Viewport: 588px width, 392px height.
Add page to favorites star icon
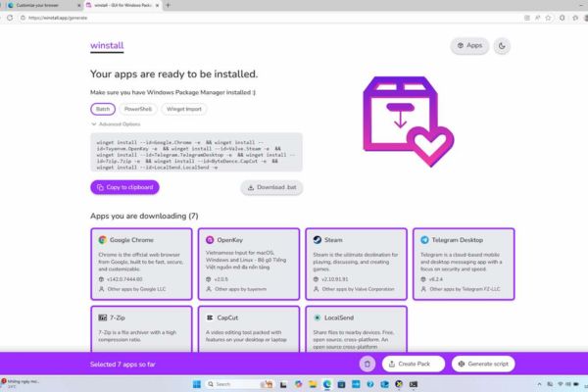pyautogui.click(x=548, y=18)
